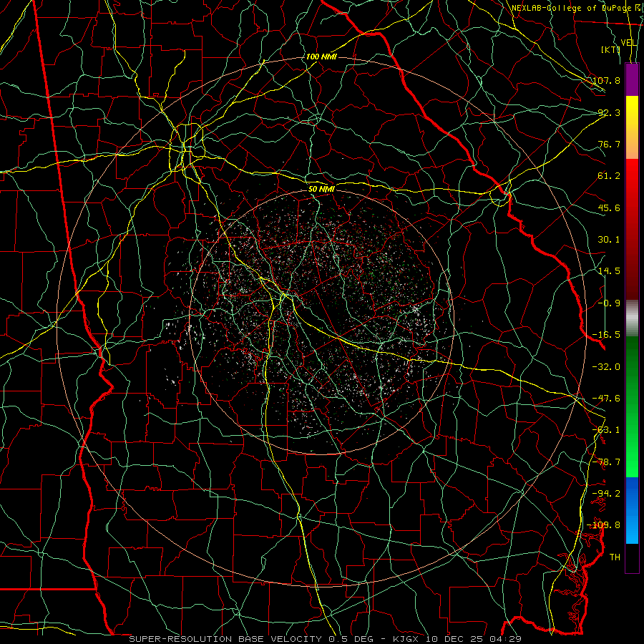Click the blue segment of the velocity scale
The image size is (644, 644).
[x=632, y=510]
